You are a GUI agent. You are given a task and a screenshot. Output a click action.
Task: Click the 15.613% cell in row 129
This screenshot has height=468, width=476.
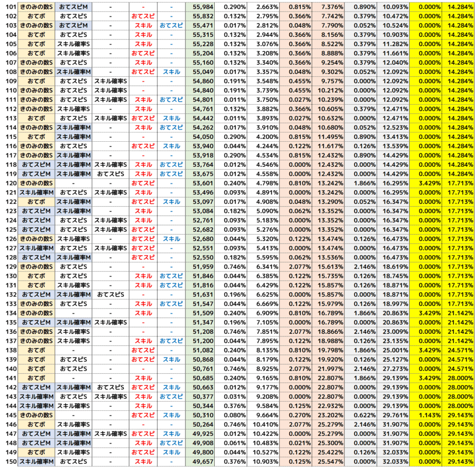pyautogui.click(x=328, y=267)
